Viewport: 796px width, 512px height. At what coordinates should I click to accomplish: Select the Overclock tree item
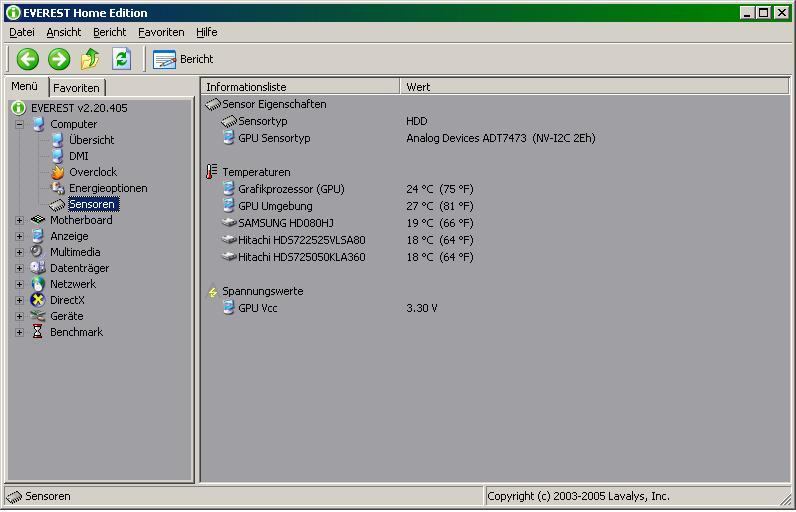[93, 172]
